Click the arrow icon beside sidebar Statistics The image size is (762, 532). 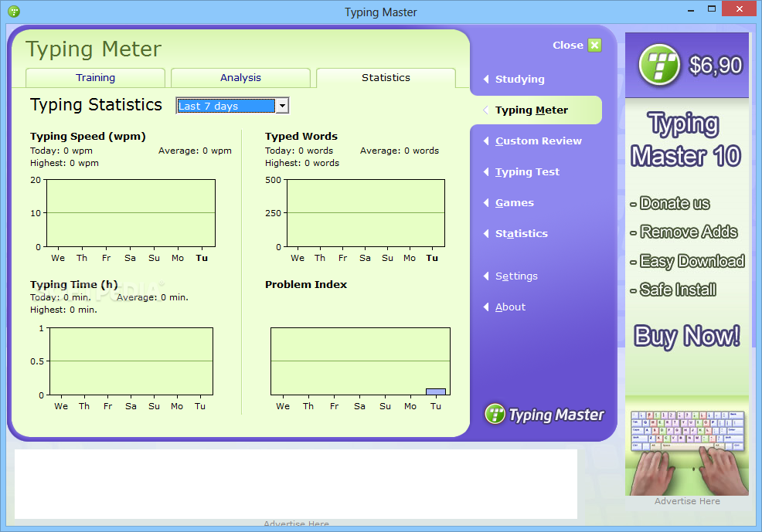[486, 233]
